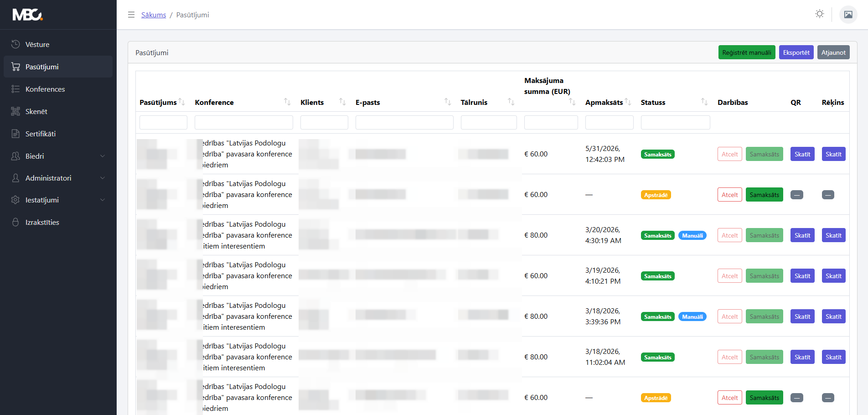The image size is (868, 415).
Task: Toggle the sidebar hamburger menu icon
Action: pos(131,15)
